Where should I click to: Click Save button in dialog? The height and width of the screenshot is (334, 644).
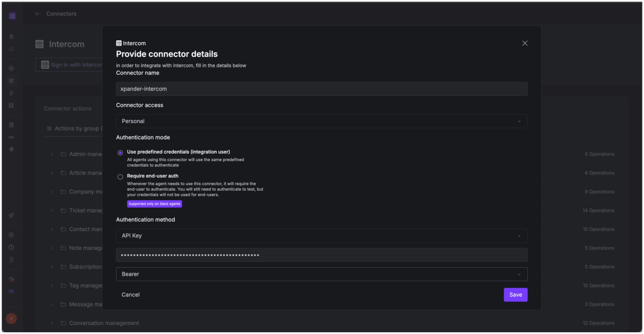[x=515, y=295]
